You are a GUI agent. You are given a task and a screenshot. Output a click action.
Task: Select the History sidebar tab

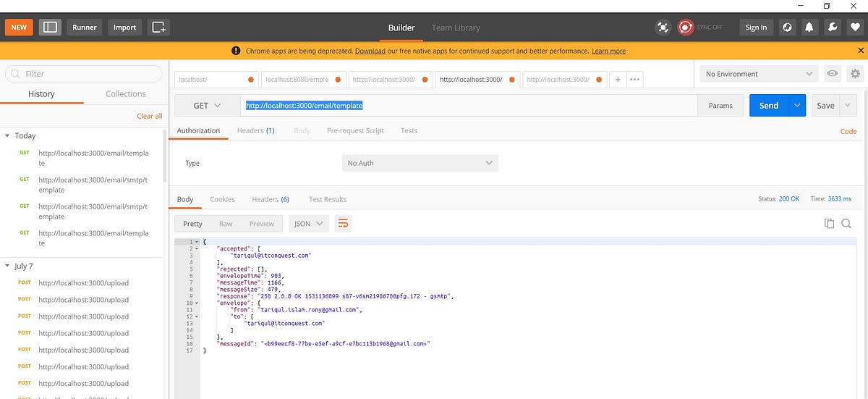click(41, 93)
